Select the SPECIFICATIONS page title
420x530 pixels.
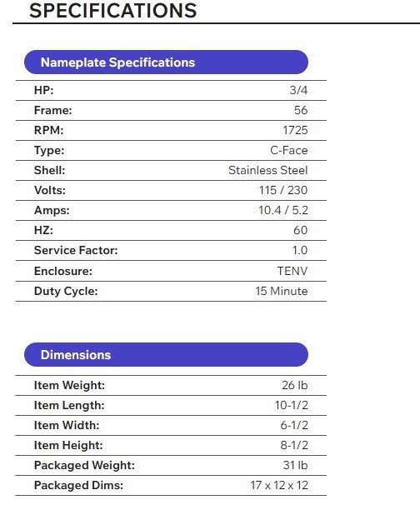(112, 10)
